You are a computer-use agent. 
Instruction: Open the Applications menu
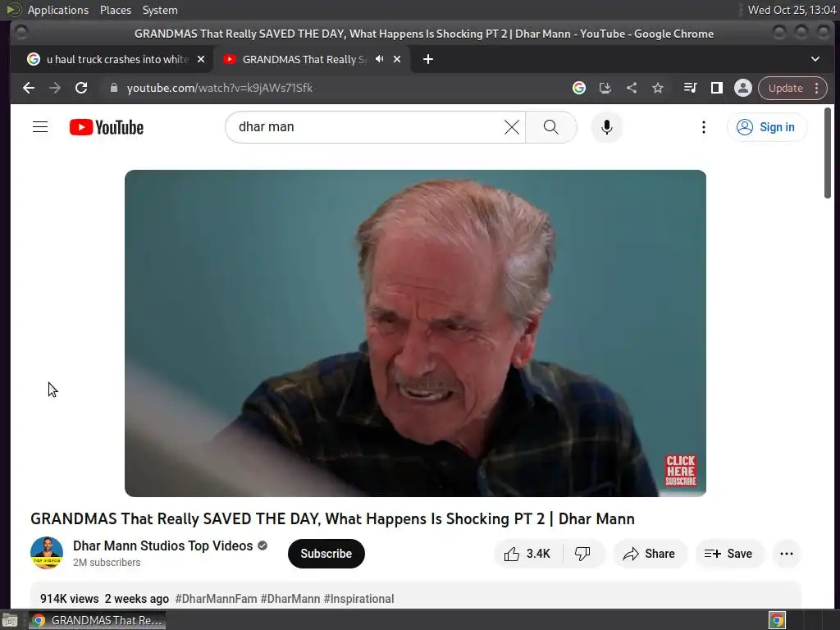(58, 10)
